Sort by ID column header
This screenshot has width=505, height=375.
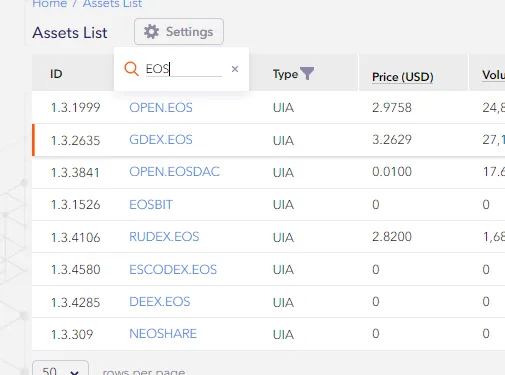56,74
